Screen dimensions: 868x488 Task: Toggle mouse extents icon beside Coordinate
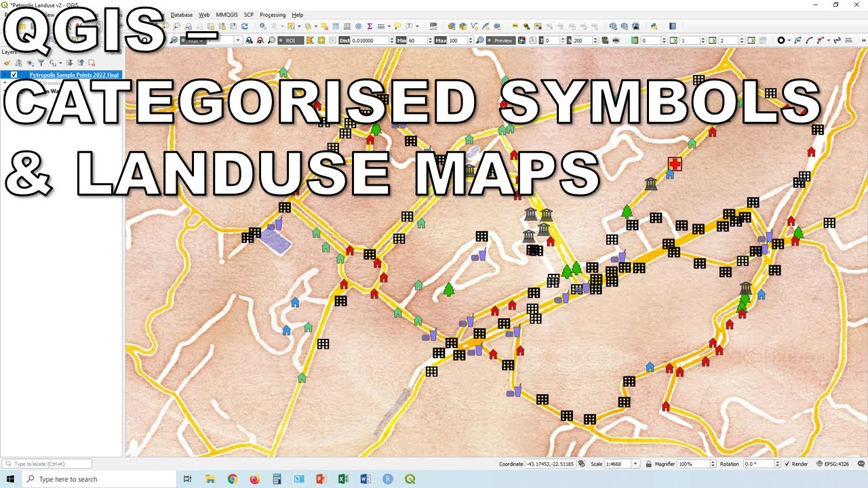[x=581, y=464]
